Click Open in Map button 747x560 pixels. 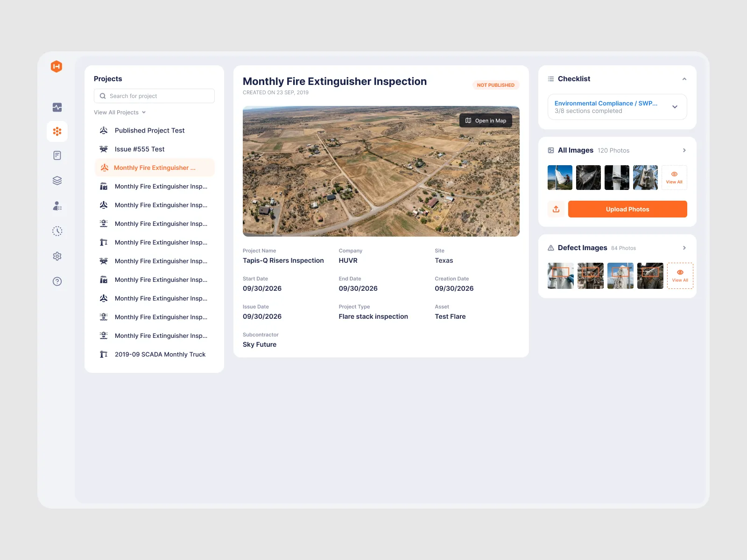pyautogui.click(x=486, y=121)
